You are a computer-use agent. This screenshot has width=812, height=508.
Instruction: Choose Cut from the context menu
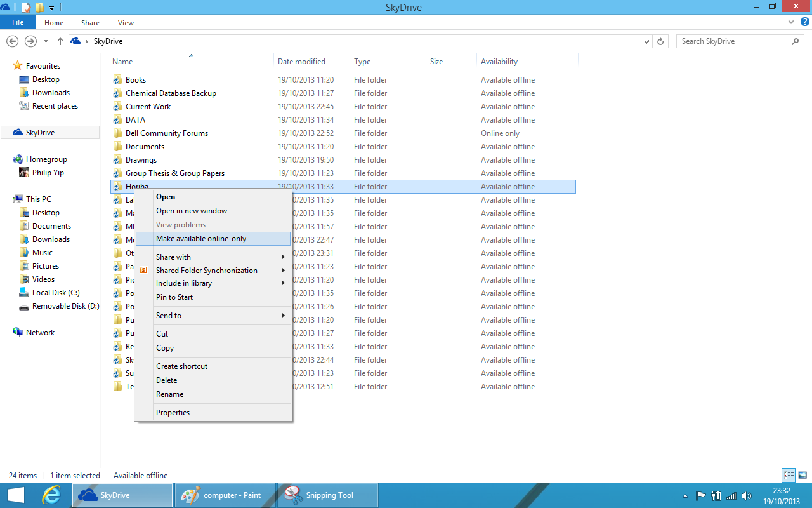tap(213, 334)
